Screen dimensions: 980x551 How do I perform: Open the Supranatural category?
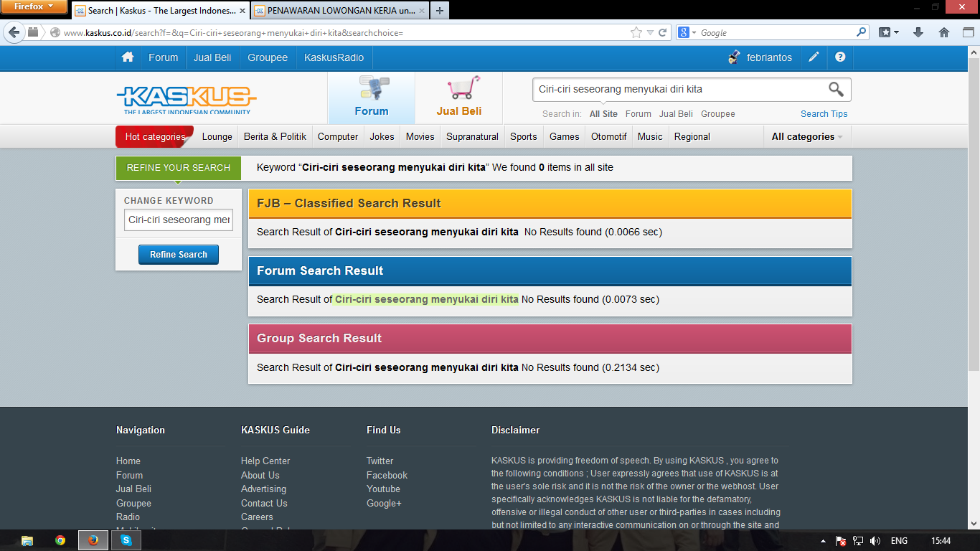(473, 136)
